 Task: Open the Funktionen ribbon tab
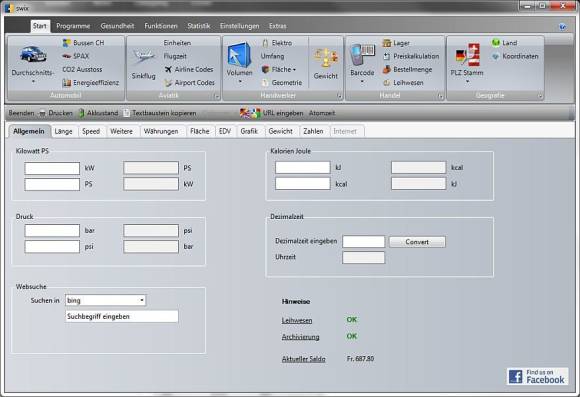coord(161,26)
